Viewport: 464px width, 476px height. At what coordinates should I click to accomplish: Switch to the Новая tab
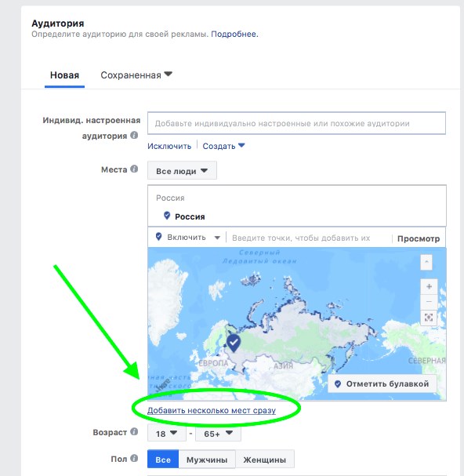64,75
